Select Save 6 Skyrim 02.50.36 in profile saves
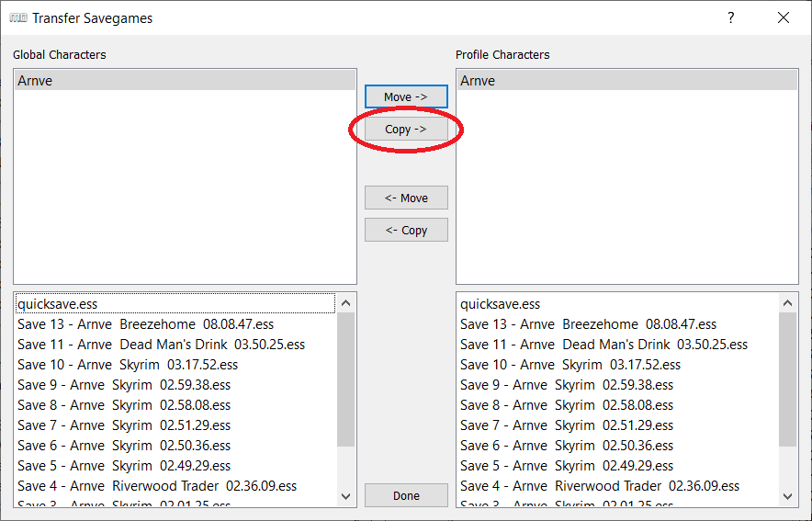The height and width of the screenshot is (521, 812). (x=618, y=446)
